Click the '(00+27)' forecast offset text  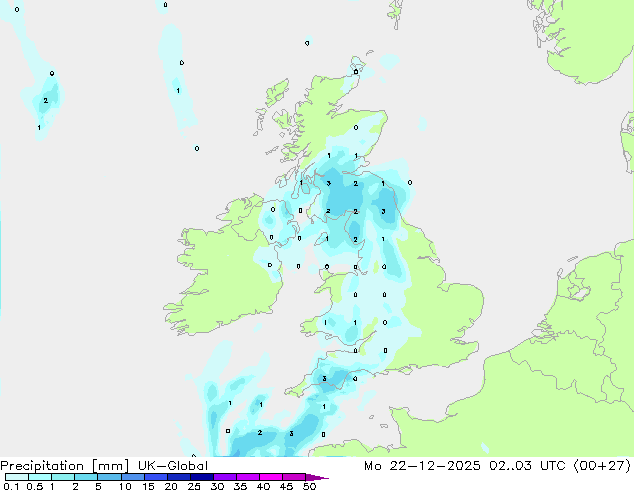(602, 466)
